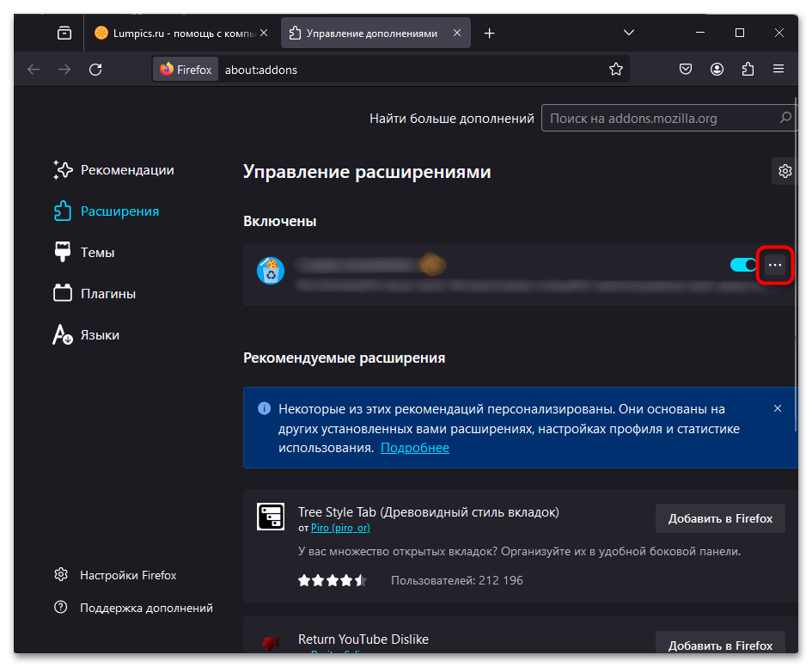
Task: Go forward with the right arrow
Action: tap(64, 70)
